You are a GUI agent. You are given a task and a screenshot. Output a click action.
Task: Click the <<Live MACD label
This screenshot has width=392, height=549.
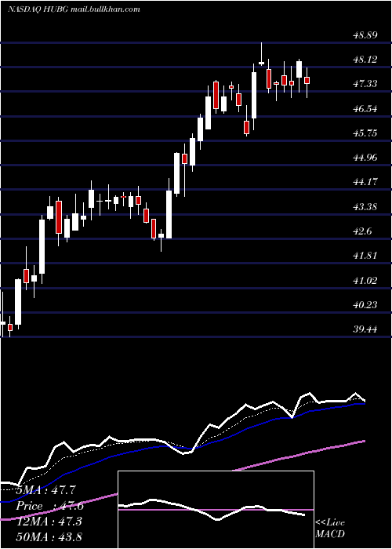coord(330,528)
